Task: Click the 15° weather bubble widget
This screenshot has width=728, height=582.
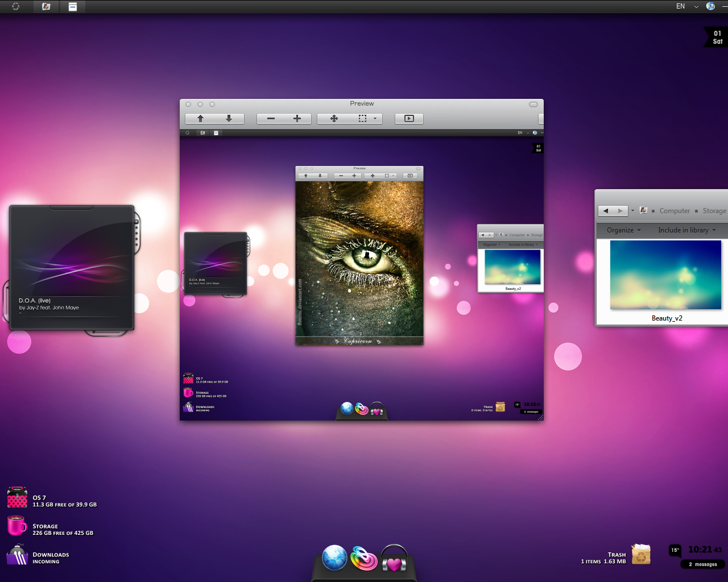Action: coord(675,550)
